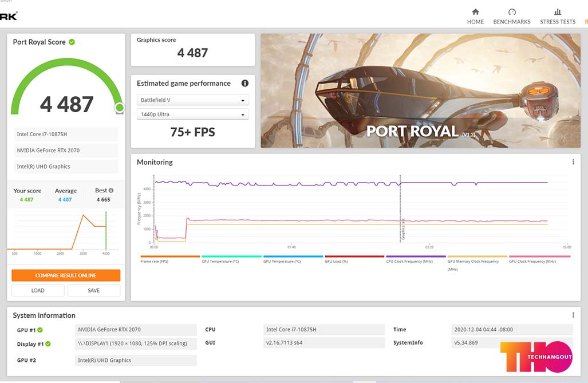The width and height of the screenshot is (588, 383).
Task: Open the System information three-dot menu
Action: pyautogui.click(x=573, y=315)
